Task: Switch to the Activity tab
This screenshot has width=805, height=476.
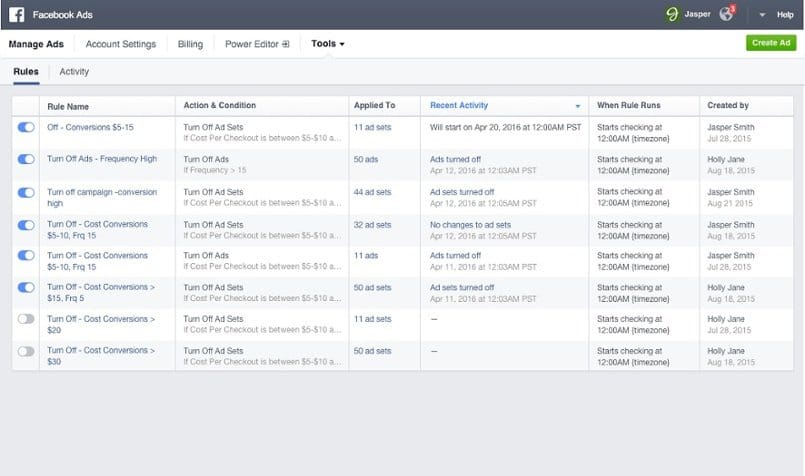Action: pyautogui.click(x=74, y=72)
